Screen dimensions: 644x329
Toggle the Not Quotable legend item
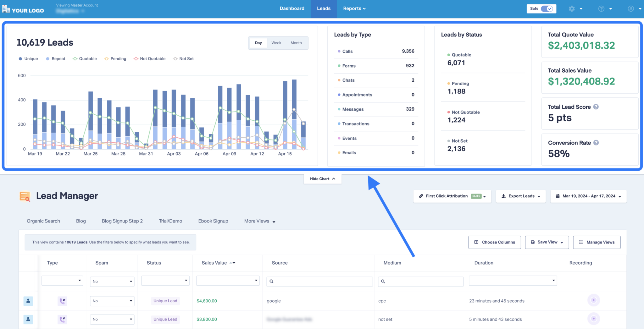[x=149, y=58]
